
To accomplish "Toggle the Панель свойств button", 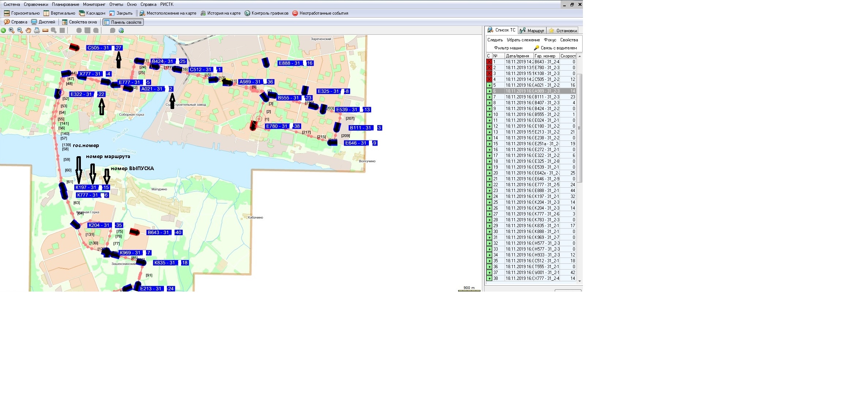I will (x=123, y=22).
